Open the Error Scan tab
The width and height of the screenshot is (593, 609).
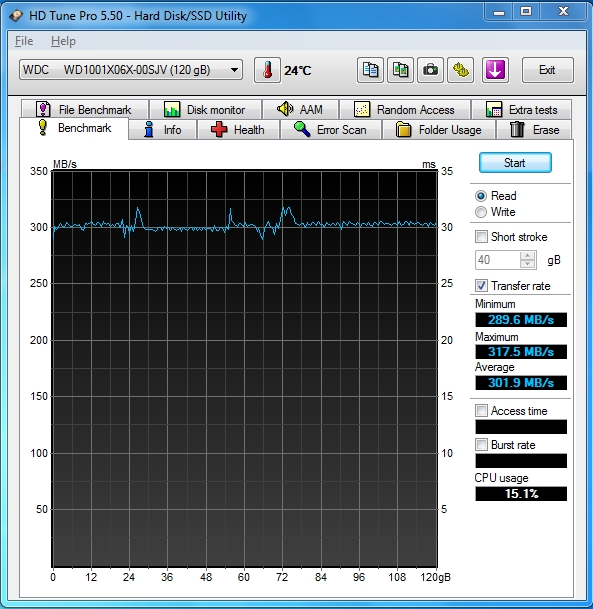coord(330,129)
